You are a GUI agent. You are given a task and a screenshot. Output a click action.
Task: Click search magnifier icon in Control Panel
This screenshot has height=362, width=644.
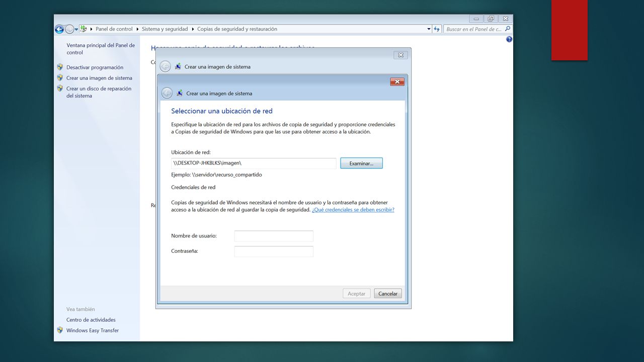point(507,29)
